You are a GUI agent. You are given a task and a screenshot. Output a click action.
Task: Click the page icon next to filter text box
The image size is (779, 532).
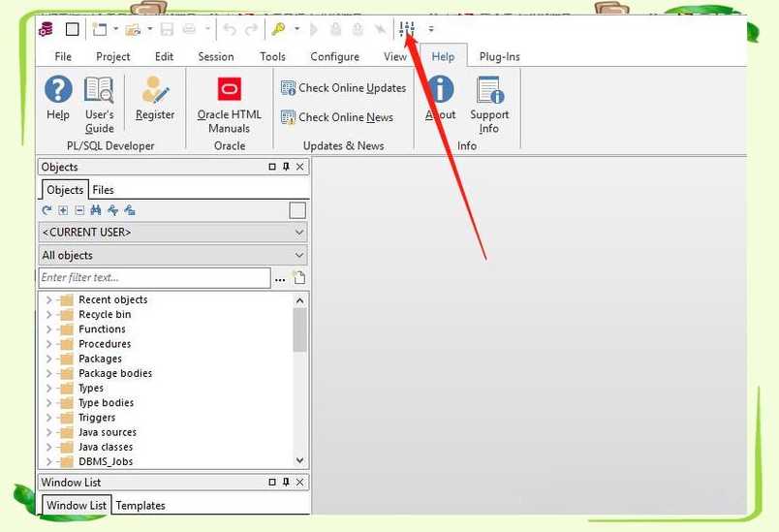[x=299, y=278]
